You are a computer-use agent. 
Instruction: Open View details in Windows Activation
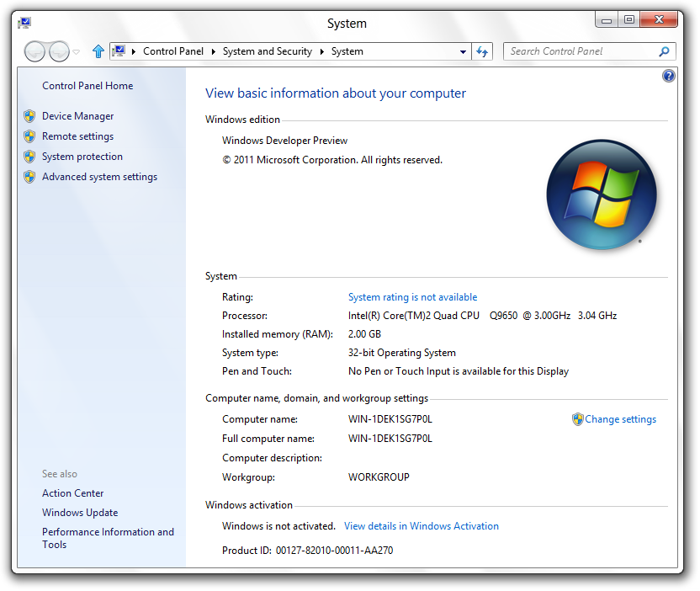coord(421,526)
